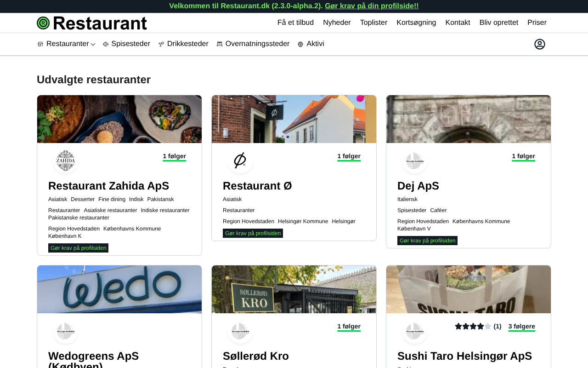The image size is (588, 368).
Task: Open the Toplister page
Action: [373, 23]
